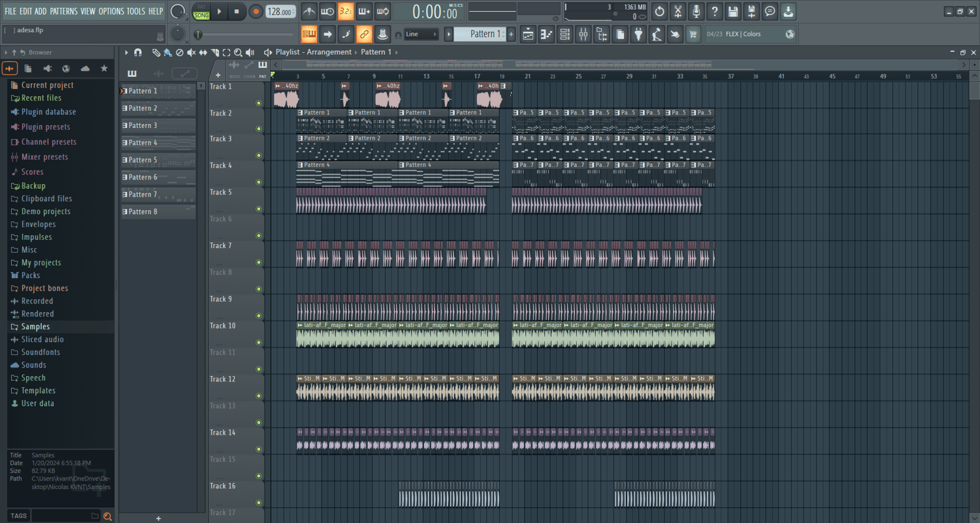Click the download content icon

tap(788, 11)
